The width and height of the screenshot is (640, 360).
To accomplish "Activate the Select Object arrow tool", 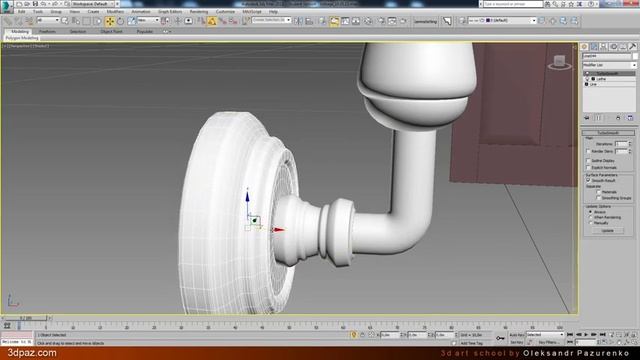I will 65,21.
